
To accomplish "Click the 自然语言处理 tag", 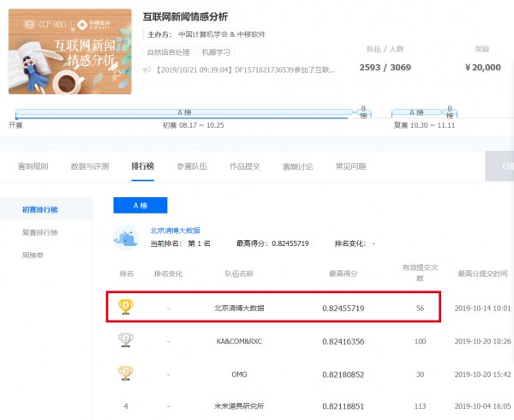I will coord(169,52).
